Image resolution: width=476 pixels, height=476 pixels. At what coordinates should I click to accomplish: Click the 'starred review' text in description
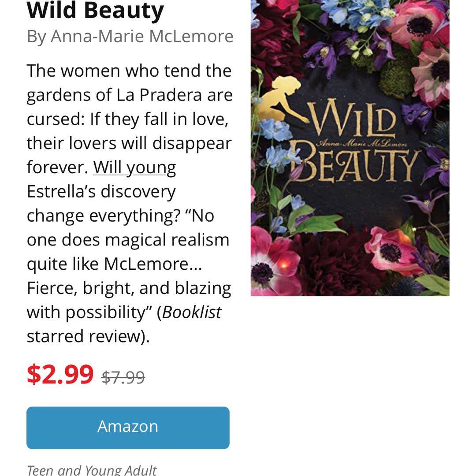(88, 336)
